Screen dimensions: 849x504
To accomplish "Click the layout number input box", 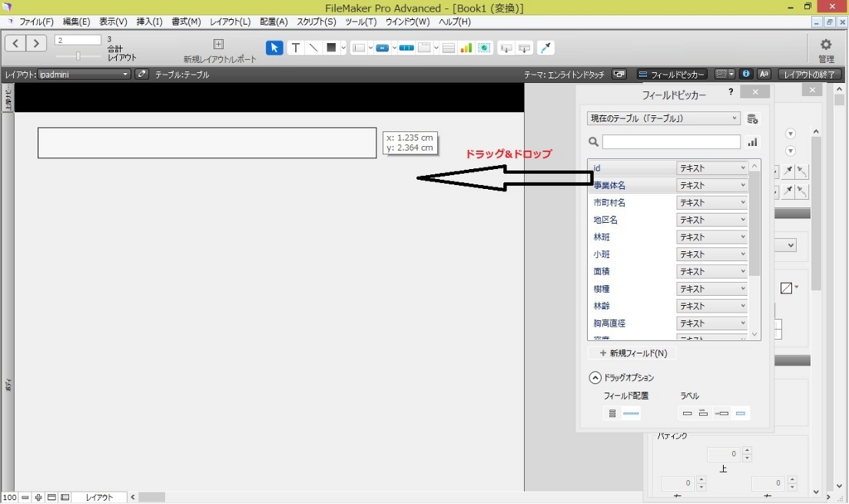I will (x=78, y=40).
